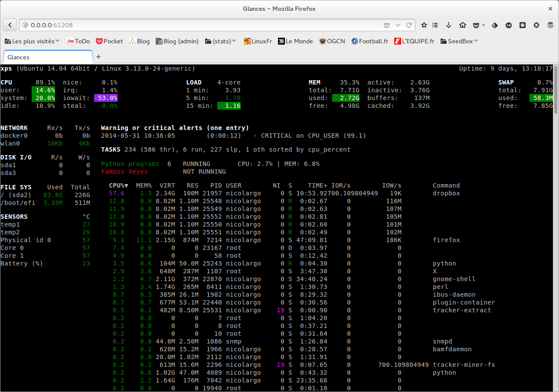Click the 15 min load 1.16 value
This screenshot has width=559, height=392.
pyautogui.click(x=229, y=106)
